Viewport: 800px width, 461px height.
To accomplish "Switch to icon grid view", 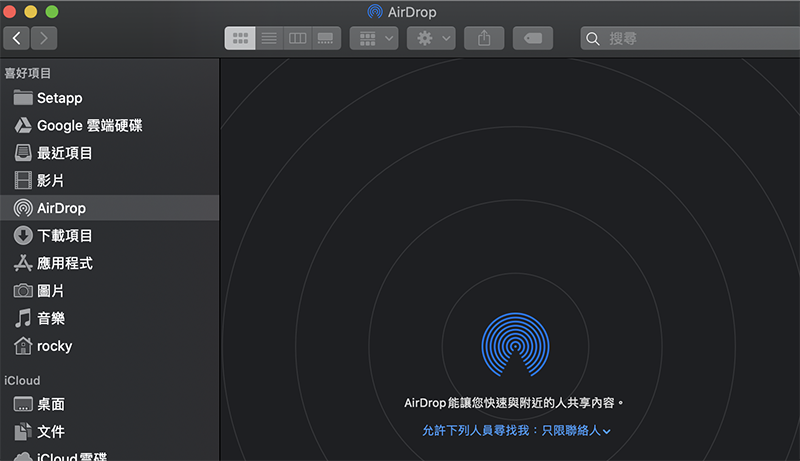I will tap(240, 38).
